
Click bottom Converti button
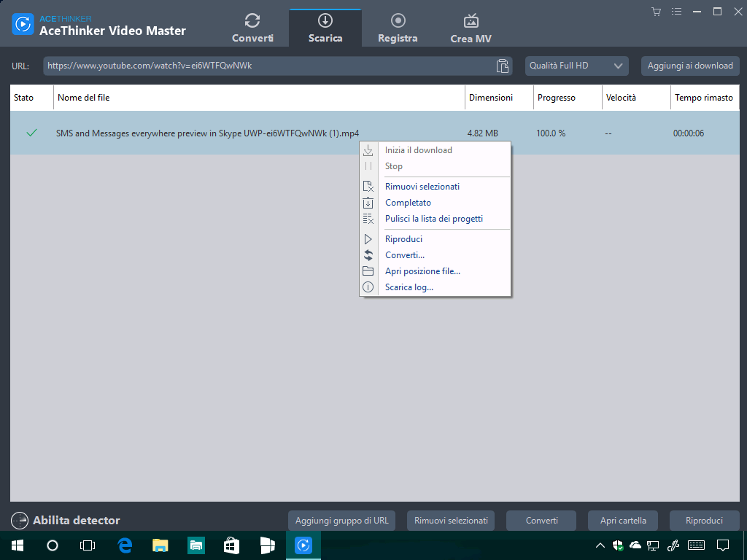point(542,521)
